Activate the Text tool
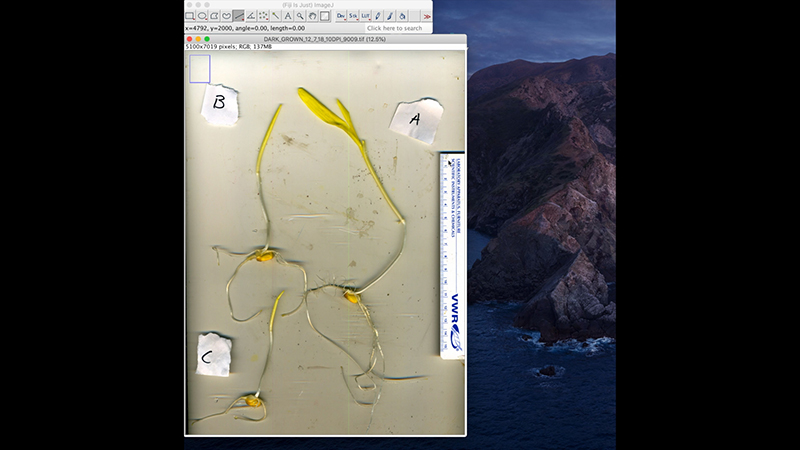The image size is (800, 450). coord(288,16)
